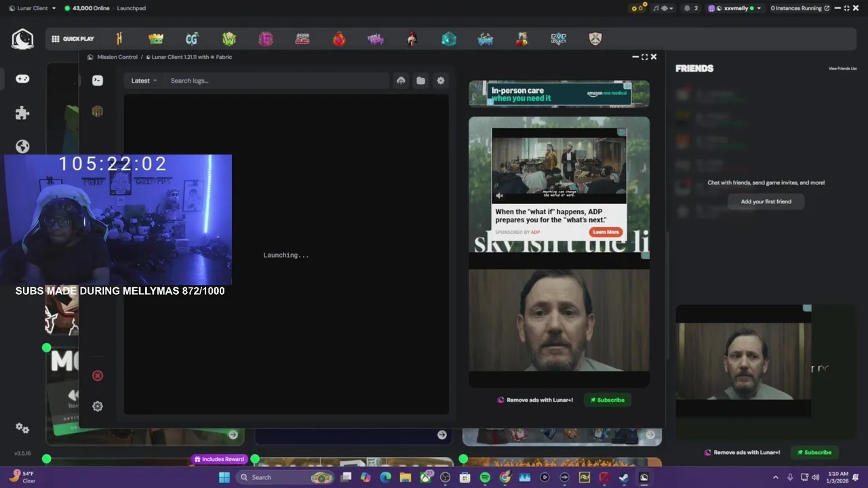Open the volume tray icon

click(x=815, y=477)
